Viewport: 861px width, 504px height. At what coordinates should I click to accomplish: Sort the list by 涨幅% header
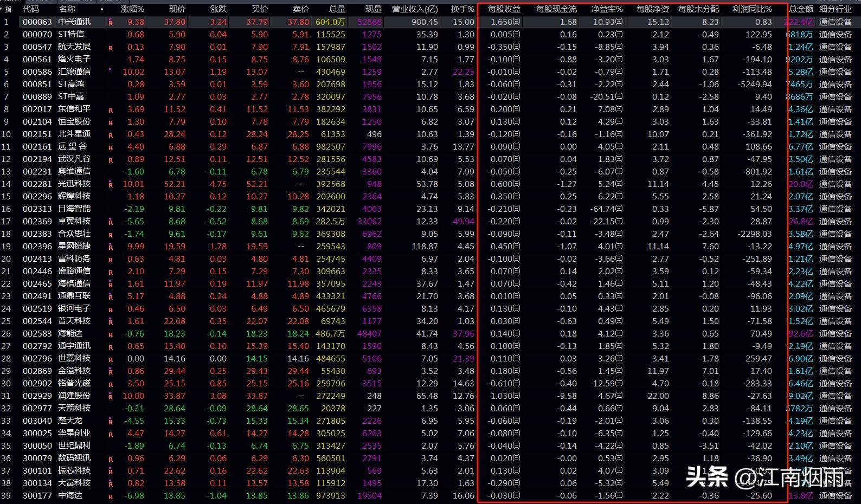pos(132,9)
